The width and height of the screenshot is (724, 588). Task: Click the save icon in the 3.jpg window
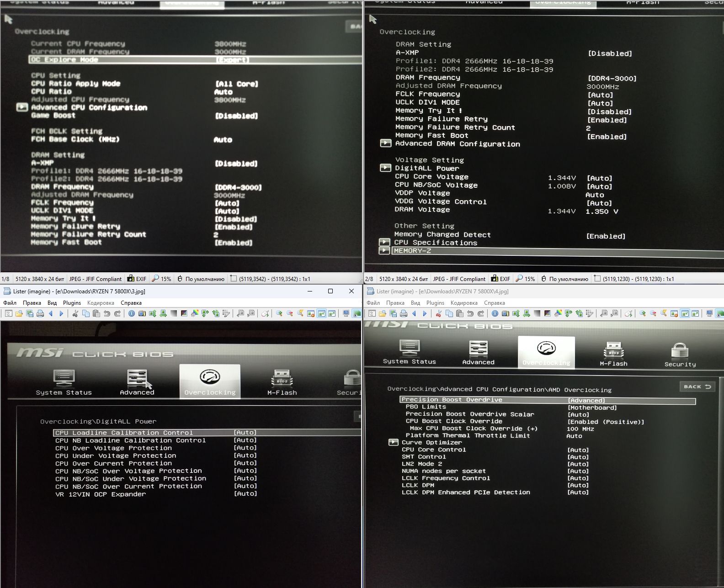coord(30,313)
